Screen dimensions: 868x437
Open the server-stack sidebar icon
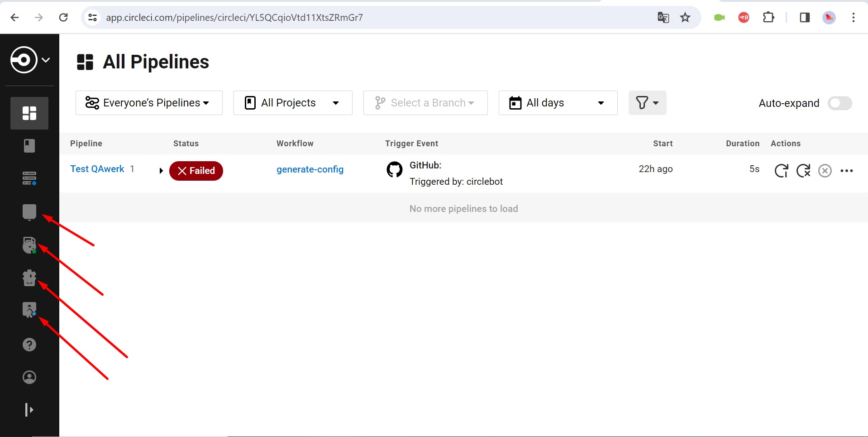point(29,178)
